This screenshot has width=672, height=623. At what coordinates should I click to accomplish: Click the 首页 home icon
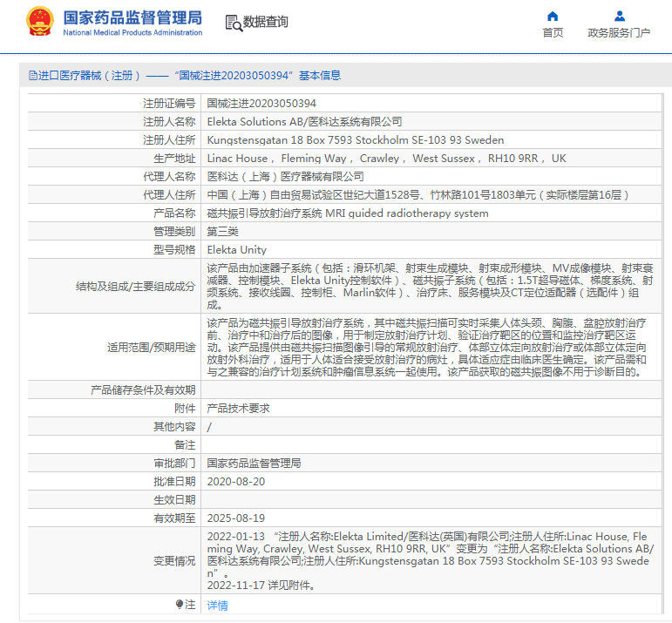[x=553, y=17]
